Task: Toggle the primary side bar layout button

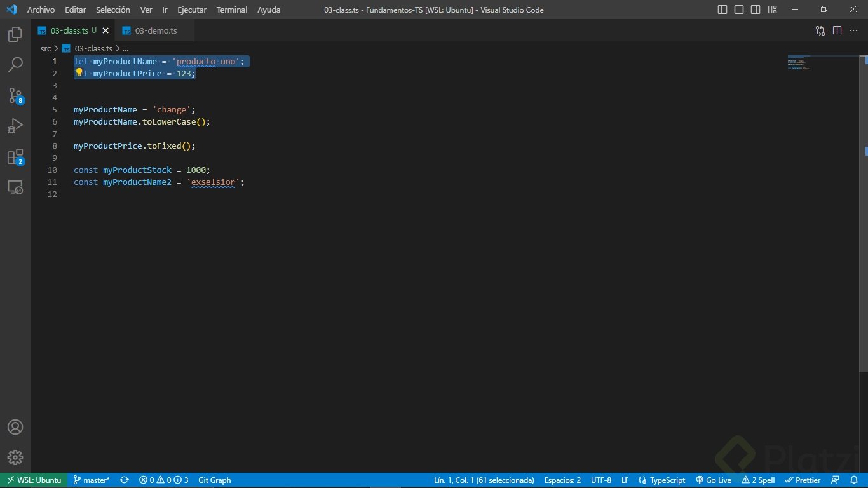Action: 722,10
